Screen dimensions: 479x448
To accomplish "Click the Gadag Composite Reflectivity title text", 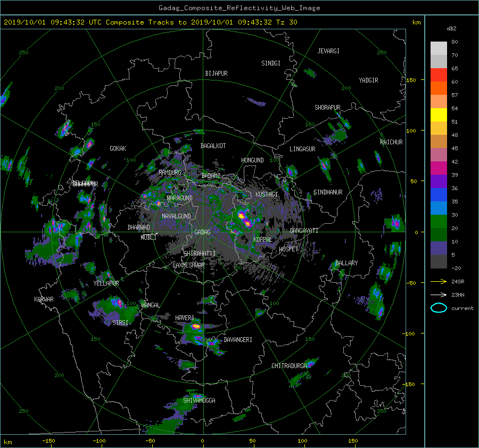I will tap(239, 8).
